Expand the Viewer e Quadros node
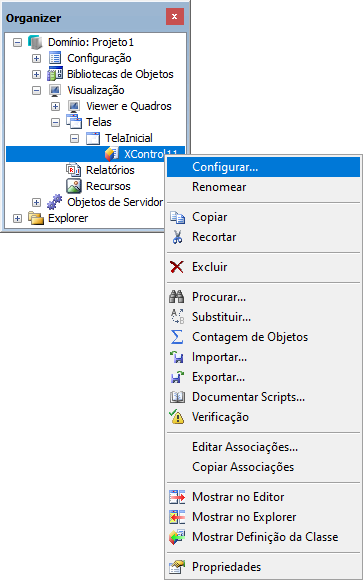363x580 pixels. [x=56, y=107]
